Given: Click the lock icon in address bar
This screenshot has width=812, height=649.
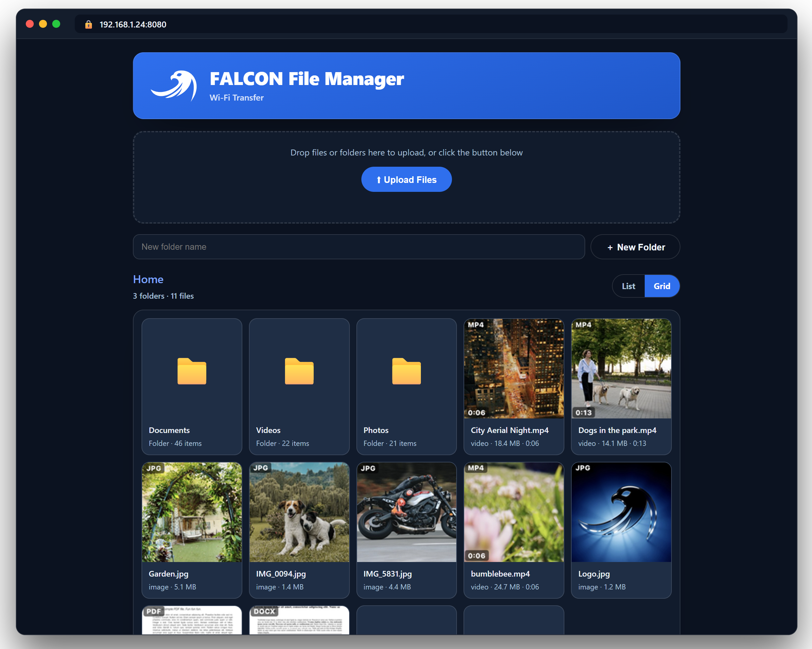Looking at the screenshot, I should (x=89, y=24).
